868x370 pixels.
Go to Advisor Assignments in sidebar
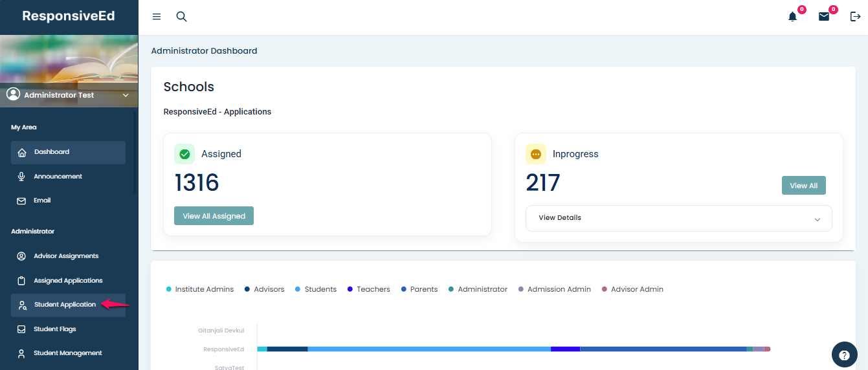point(66,256)
